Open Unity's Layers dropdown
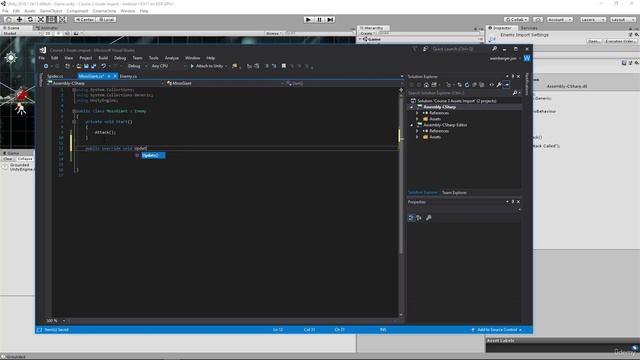This screenshot has width=640, height=360. click(x=592, y=20)
